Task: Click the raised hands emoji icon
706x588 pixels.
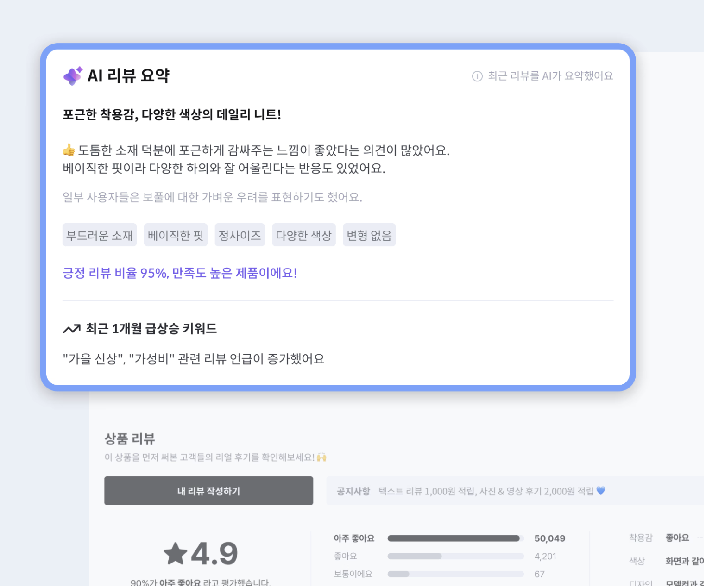Action: click(x=321, y=457)
